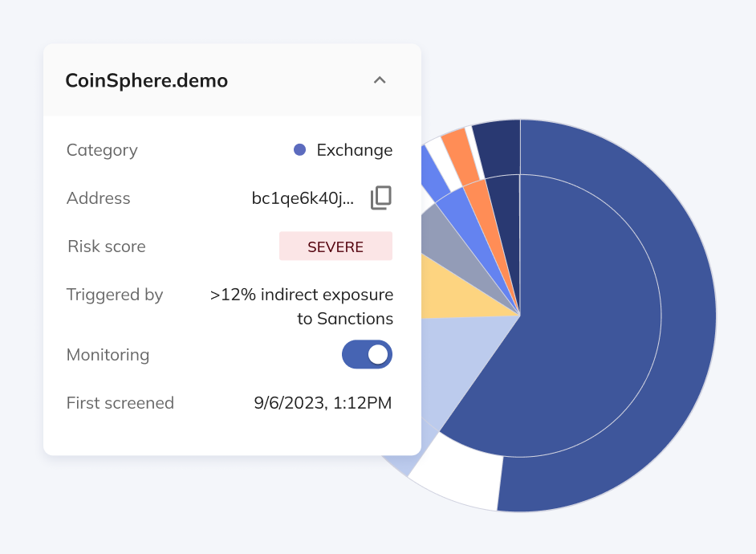This screenshot has height=554, width=756.
Task: Select the truncated bc1qe6k40j address text
Action: (x=303, y=198)
